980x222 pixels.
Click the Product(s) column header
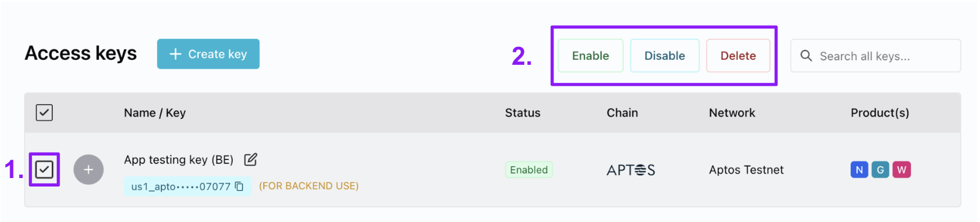[880, 113]
